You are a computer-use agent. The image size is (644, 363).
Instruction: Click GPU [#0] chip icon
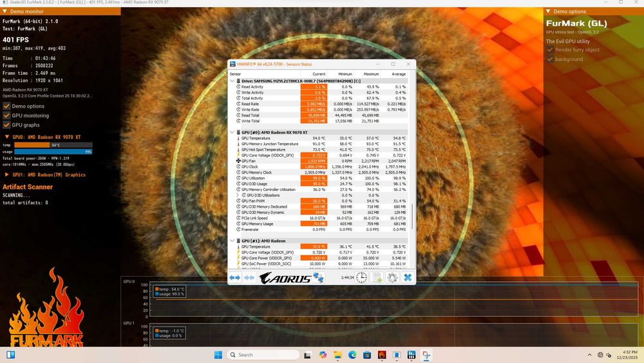(238, 132)
